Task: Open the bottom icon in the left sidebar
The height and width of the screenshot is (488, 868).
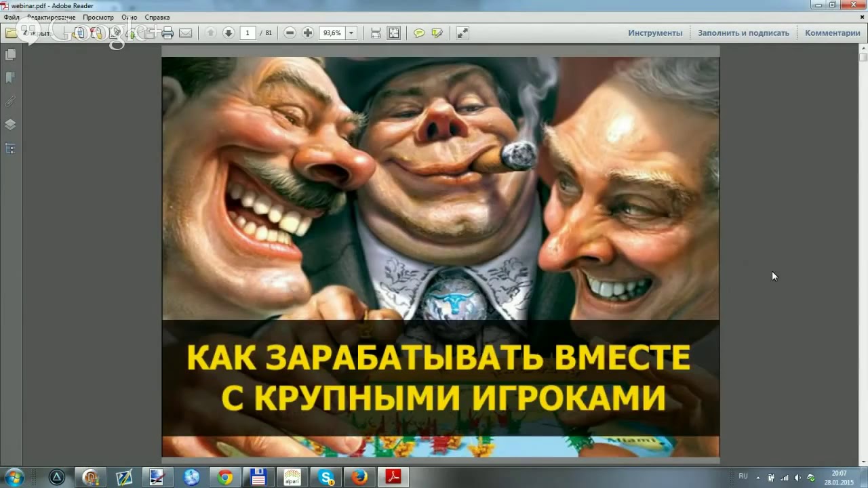Action: click(10, 148)
